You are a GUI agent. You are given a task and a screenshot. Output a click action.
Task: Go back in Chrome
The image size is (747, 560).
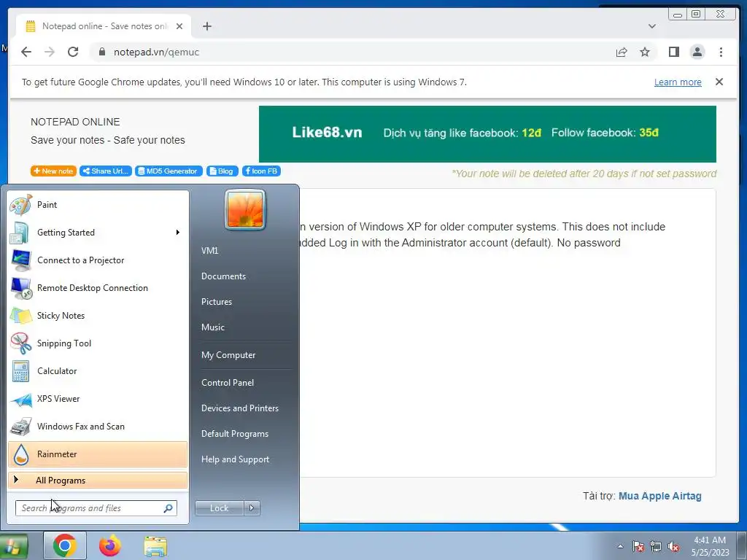pyautogui.click(x=26, y=52)
